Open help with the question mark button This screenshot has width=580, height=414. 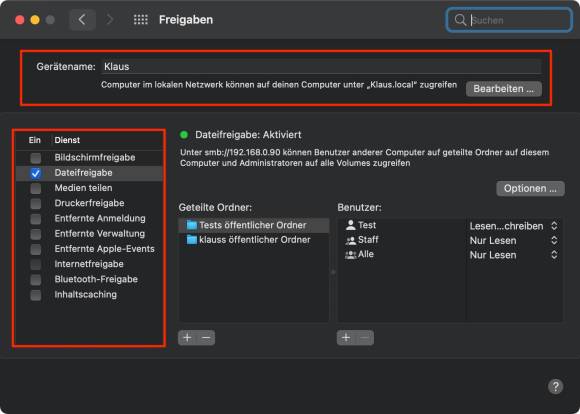pyautogui.click(x=555, y=387)
